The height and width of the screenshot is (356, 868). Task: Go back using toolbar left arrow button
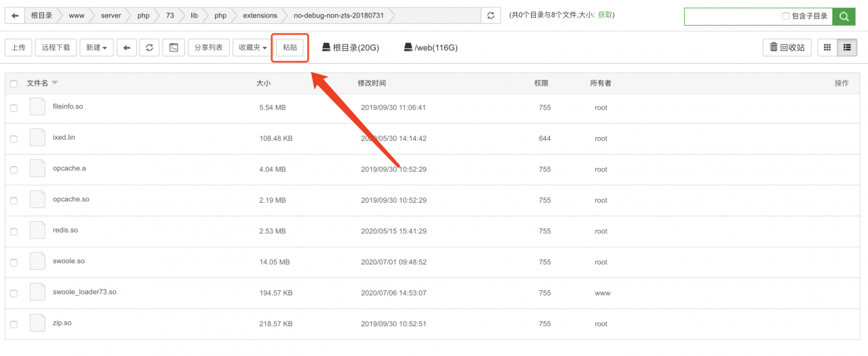coord(127,47)
